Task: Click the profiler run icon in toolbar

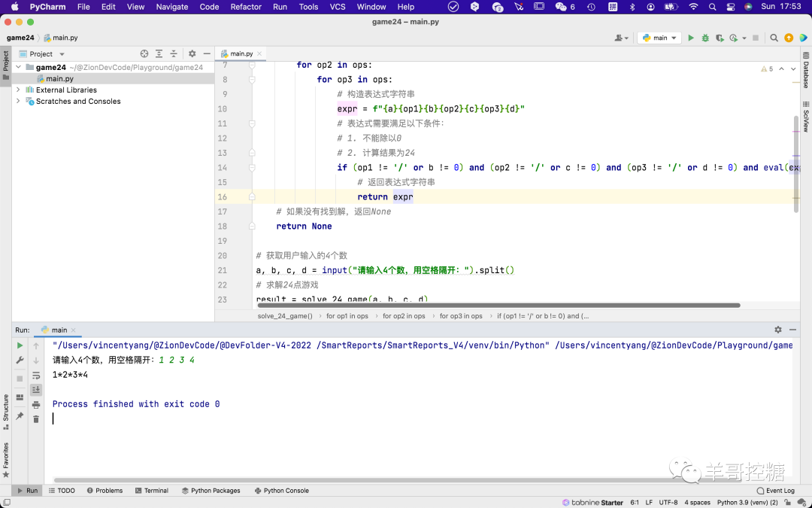Action: click(733, 38)
